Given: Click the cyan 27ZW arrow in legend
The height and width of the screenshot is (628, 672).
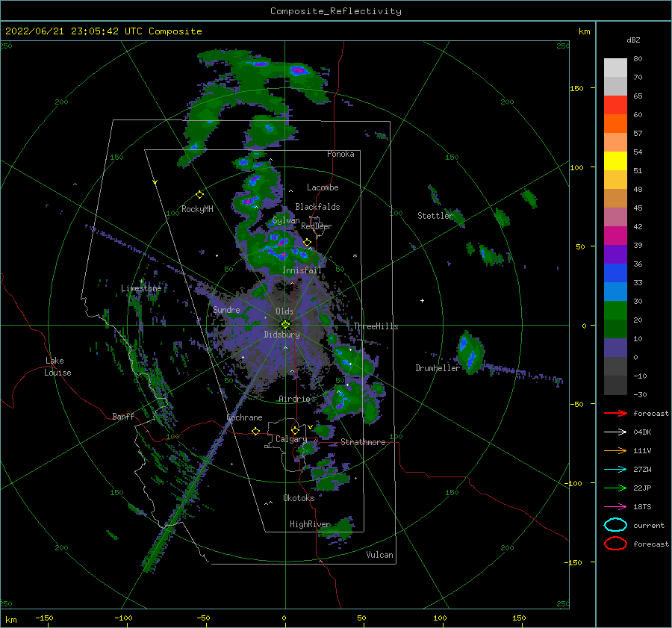Looking at the screenshot, I should coord(615,470).
